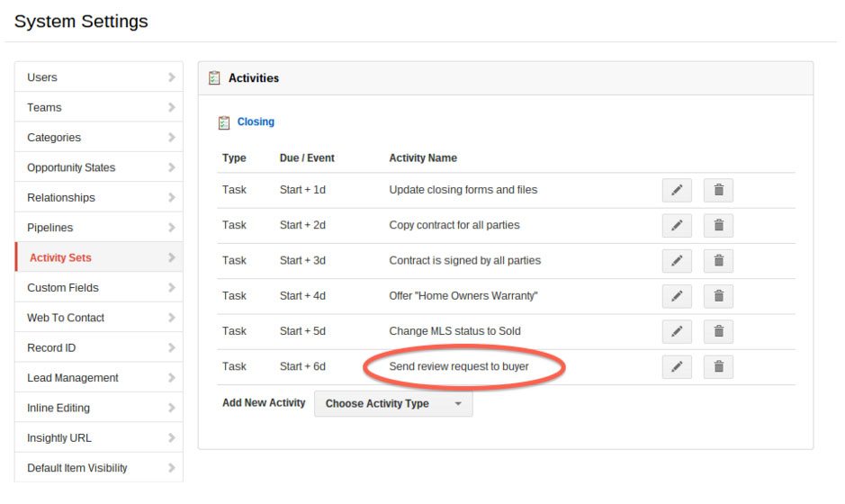Delete 'Contract is signed by all parties' activity
The height and width of the screenshot is (504, 845).
[718, 261]
